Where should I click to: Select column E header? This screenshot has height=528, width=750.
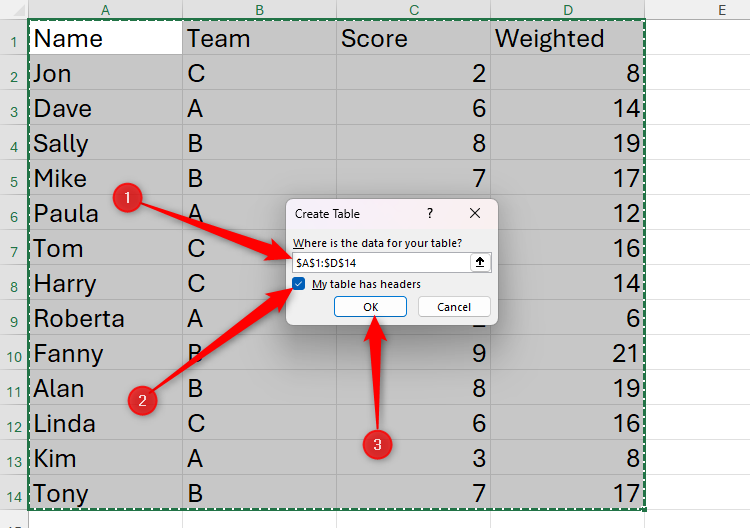[720, 9]
